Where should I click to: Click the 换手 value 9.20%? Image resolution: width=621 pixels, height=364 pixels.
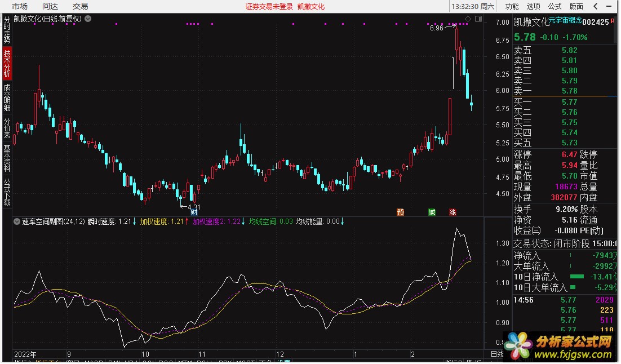point(567,209)
